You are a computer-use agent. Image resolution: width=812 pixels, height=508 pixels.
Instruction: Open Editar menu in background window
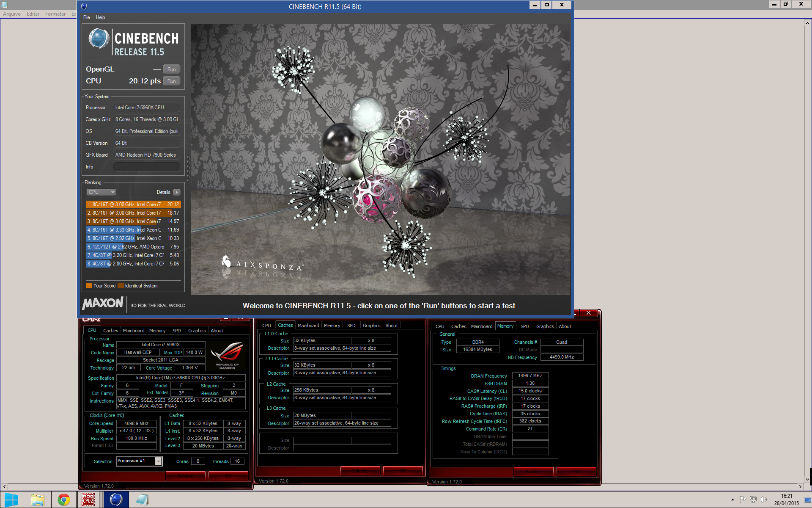point(33,14)
